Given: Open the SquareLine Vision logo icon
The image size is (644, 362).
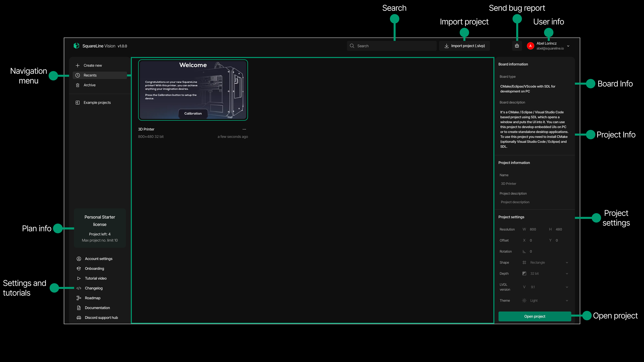Looking at the screenshot, I should click(x=76, y=46).
